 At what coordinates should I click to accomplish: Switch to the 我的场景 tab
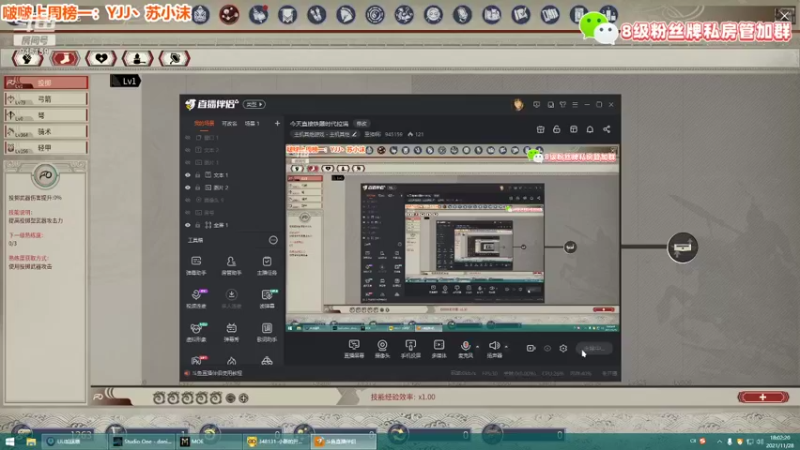(204, 123)
